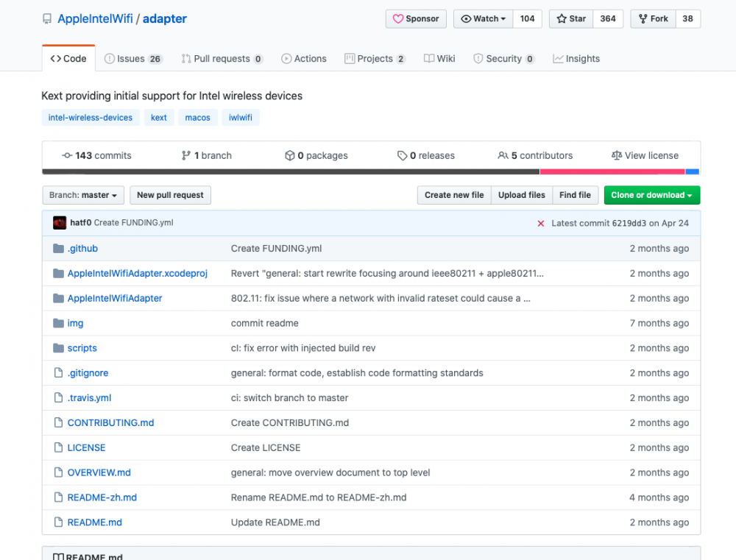Screen dimensions: 736x560
Task: Click the LICENSE file icon
Action: pos(58,447)
